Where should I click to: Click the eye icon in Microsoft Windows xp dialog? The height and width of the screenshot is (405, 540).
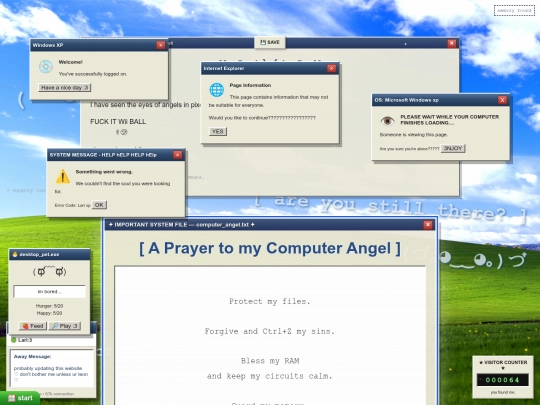tap(387, 121)
